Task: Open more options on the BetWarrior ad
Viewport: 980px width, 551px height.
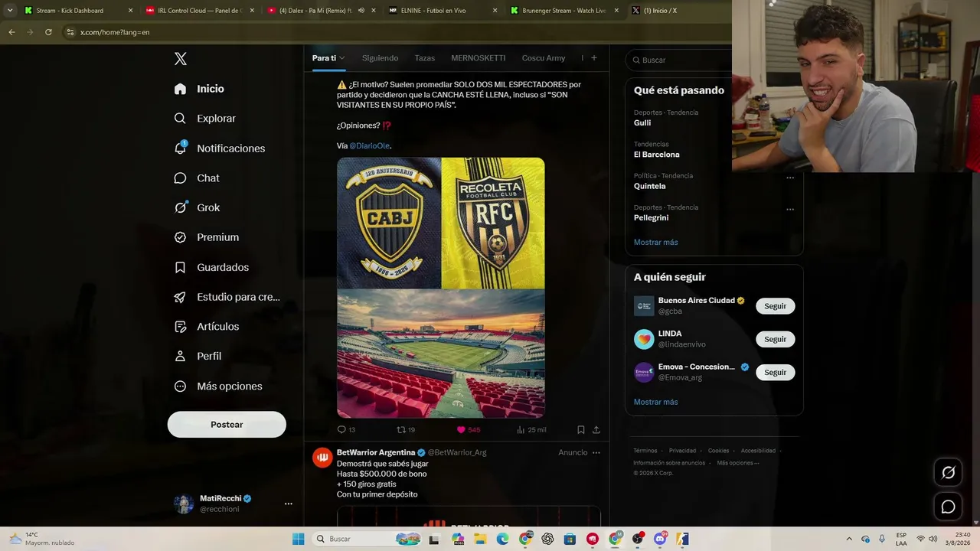Action: click(x=596, y=452)
